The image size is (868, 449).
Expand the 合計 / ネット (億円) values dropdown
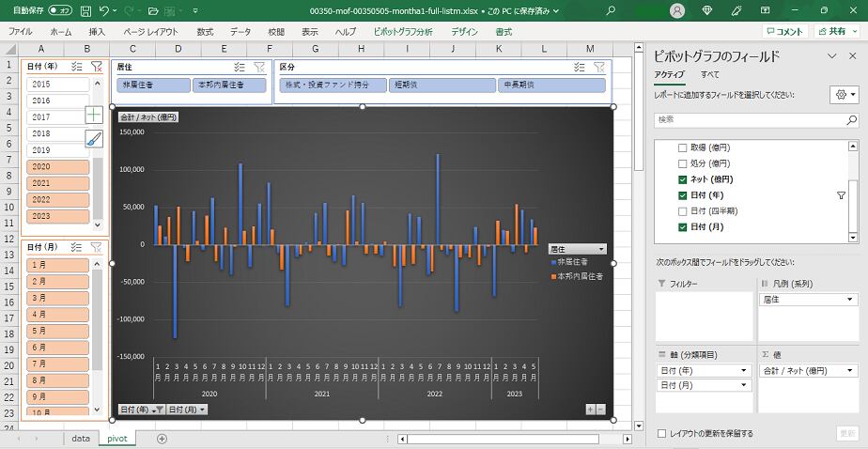851,371
